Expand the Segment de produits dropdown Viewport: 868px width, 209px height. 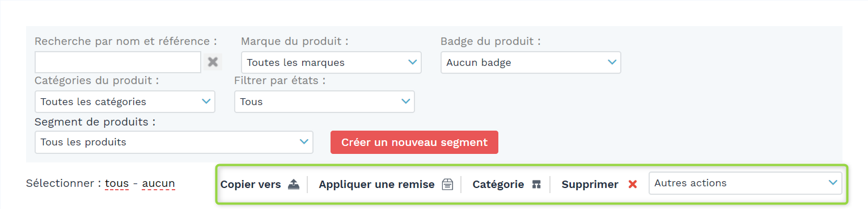(x=173, y=142)
